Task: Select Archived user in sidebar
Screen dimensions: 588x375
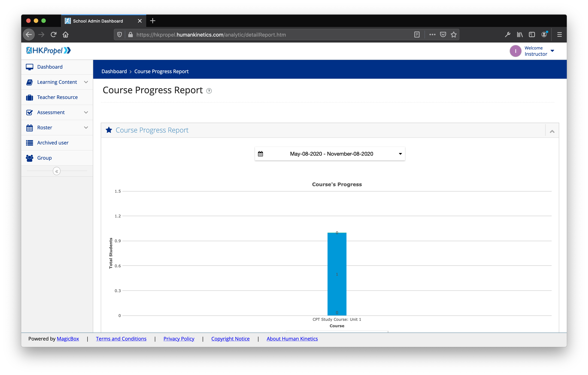Action: coord(53,143)
